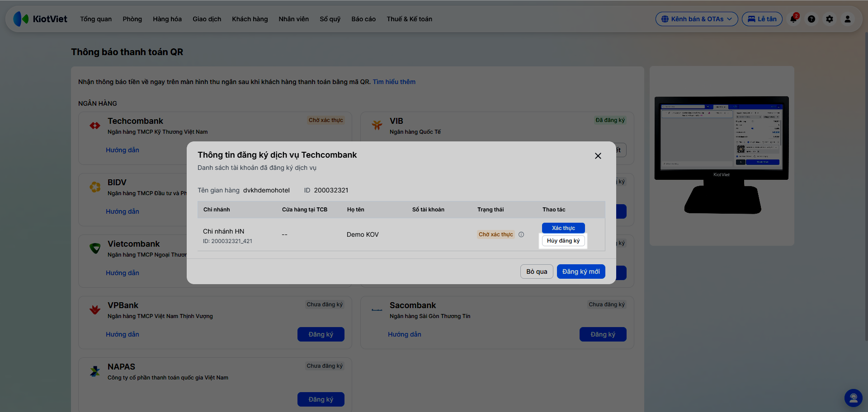Click the VPBank Chưa đăng ký badge
The height and width of the screenshot is (412, 868).
click(325, 304)
